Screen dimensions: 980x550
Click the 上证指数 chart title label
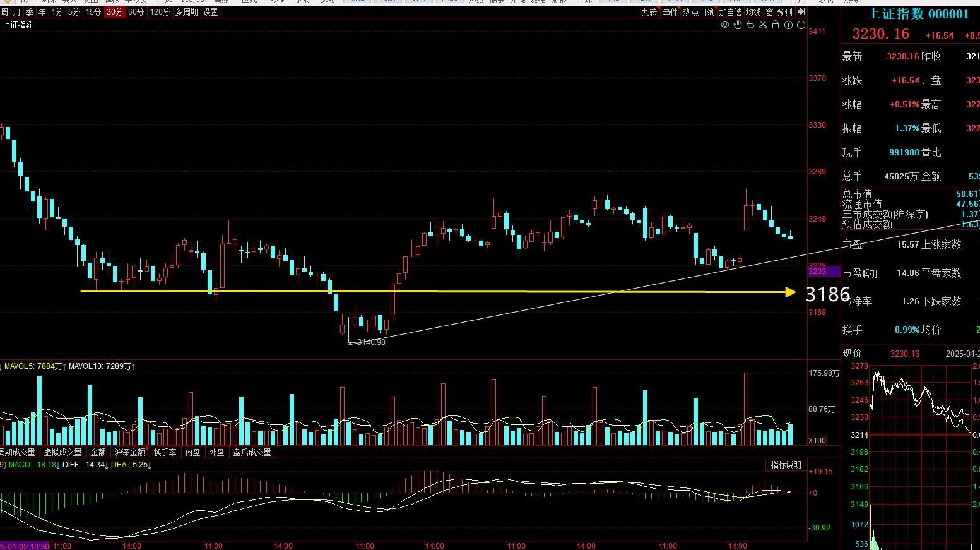(18, 25)
